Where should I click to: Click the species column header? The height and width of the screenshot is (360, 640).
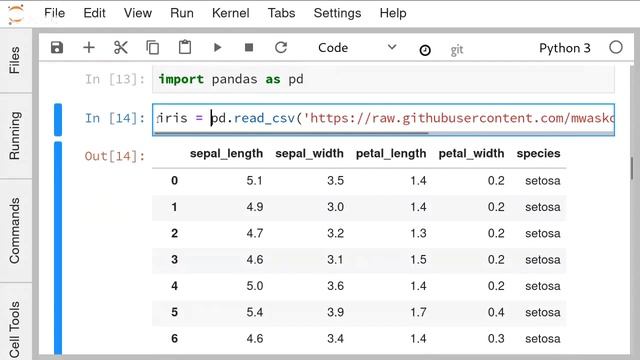point(538,154)
